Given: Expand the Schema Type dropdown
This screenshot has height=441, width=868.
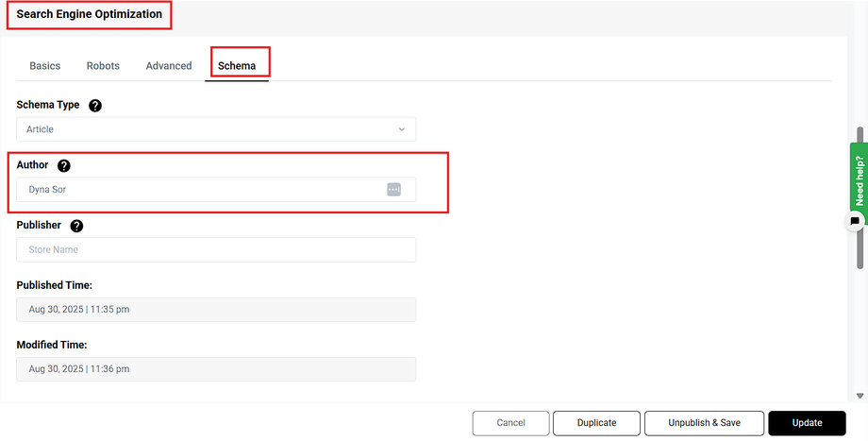Looking at the screenshot, I should click(216, 129).
